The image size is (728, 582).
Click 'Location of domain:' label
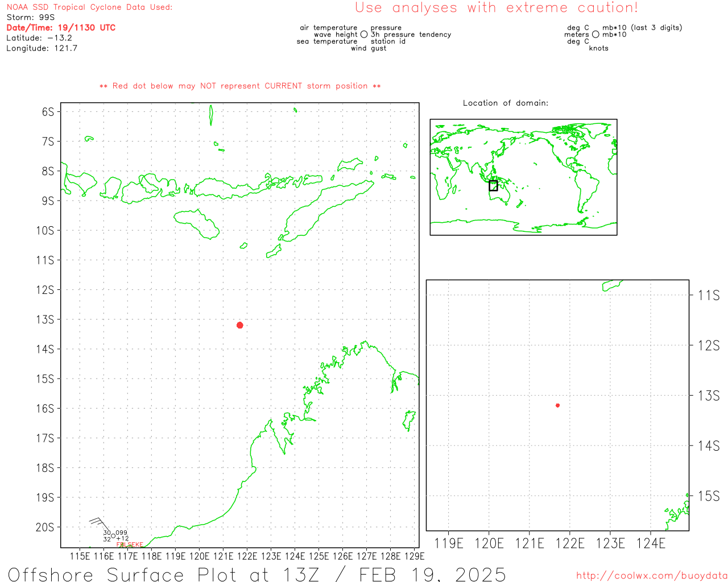point(506,103)
